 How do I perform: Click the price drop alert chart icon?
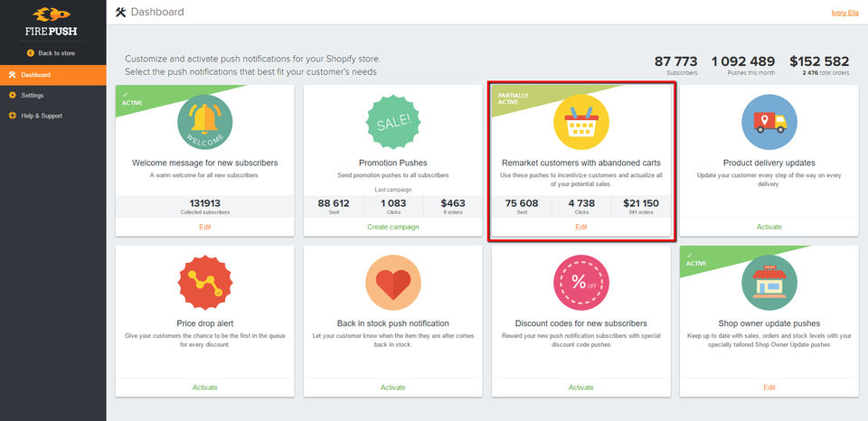pos(205,283)
